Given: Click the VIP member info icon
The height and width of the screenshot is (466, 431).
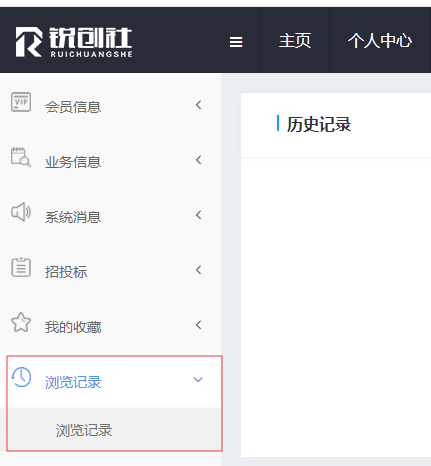Looking at the screenshot, I should [21, 102].
